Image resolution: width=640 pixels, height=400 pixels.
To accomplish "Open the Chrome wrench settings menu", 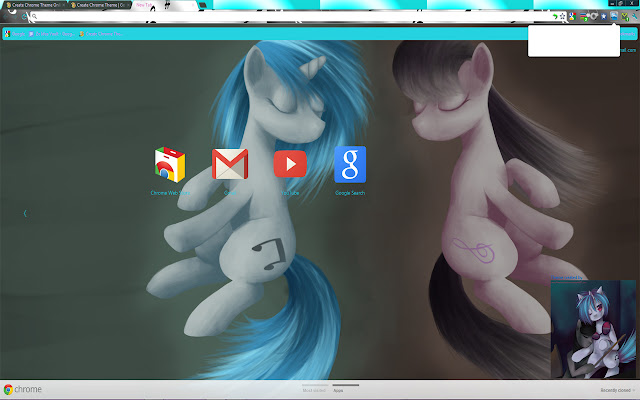I will tap(635, 17).
